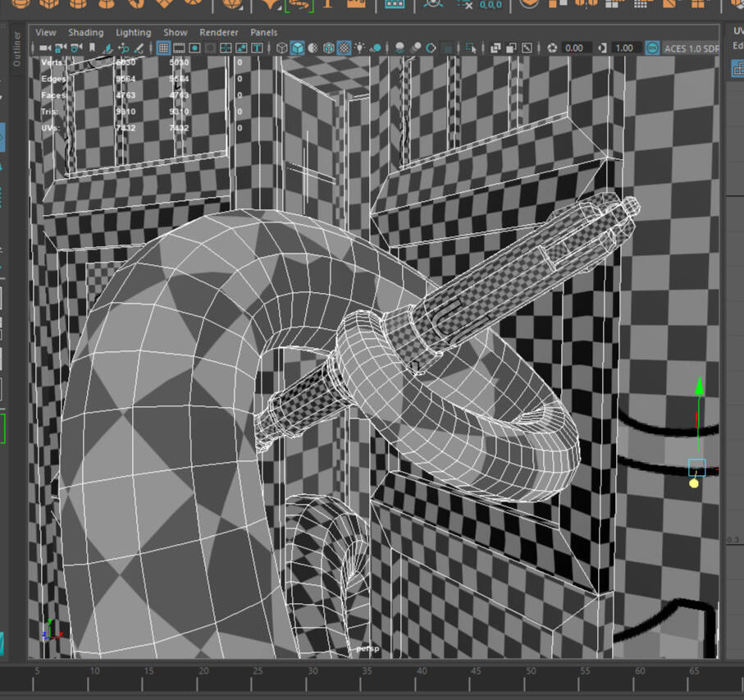Open the ACES 1.0 SDR view transform dropdown
The height and width of the screenshot is (700, 744).
click(x=691, y=48)
